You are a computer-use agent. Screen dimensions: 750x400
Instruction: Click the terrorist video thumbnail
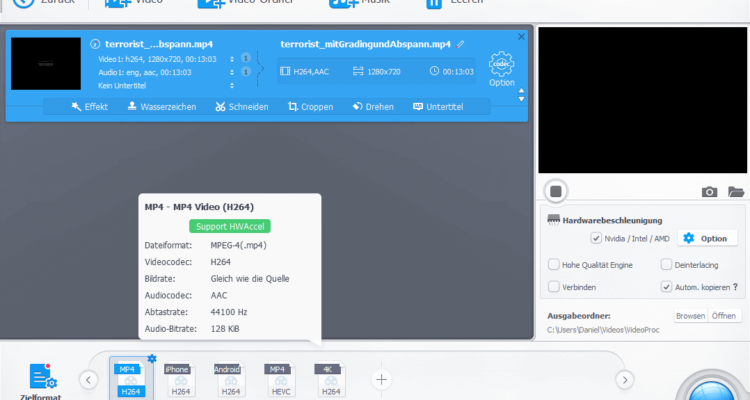45,63
